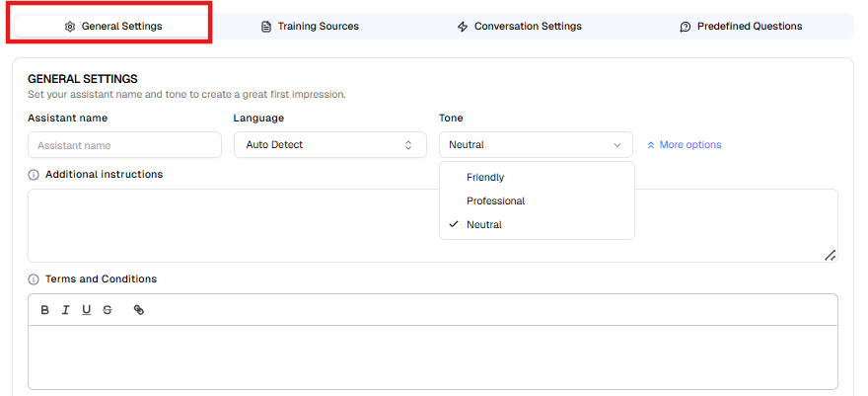Open the Conversation Settings tab

click(519, 27)
